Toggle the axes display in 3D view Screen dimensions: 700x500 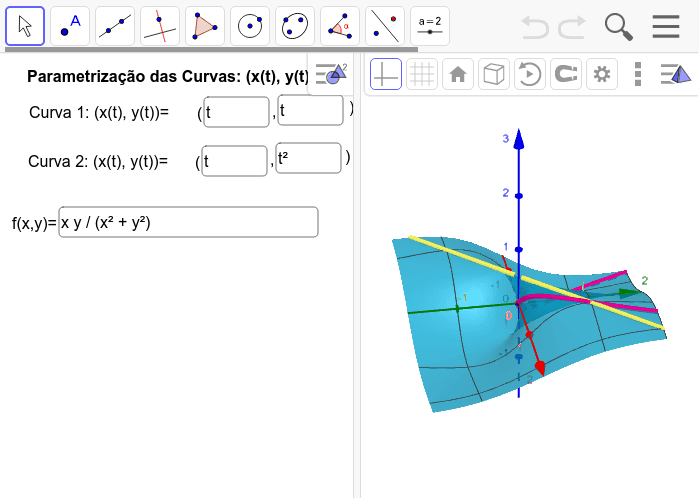(x=386, y=74)
